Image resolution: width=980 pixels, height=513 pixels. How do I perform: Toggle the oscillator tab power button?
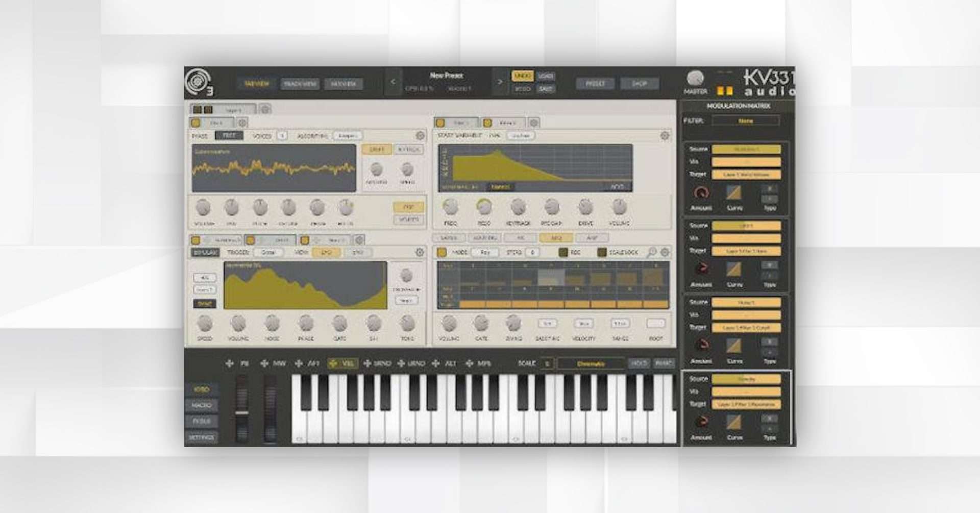[x=195, y=123]
